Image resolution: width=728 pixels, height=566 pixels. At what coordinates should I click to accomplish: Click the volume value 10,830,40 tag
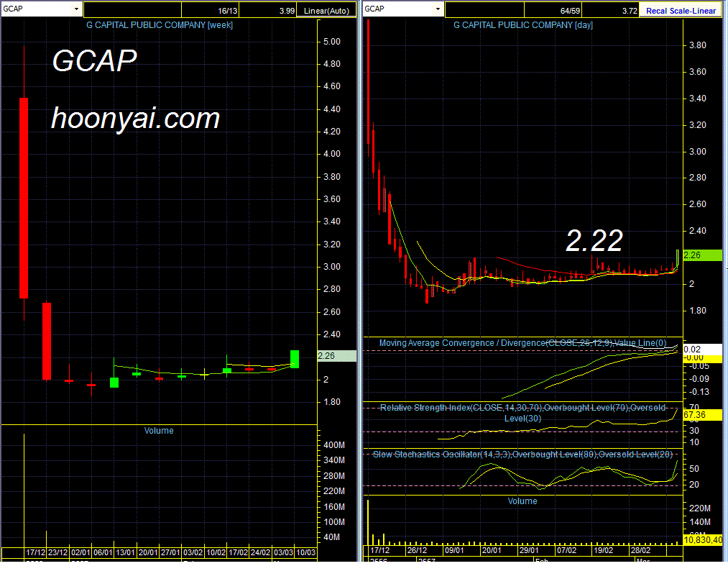(x=702, y=540)
